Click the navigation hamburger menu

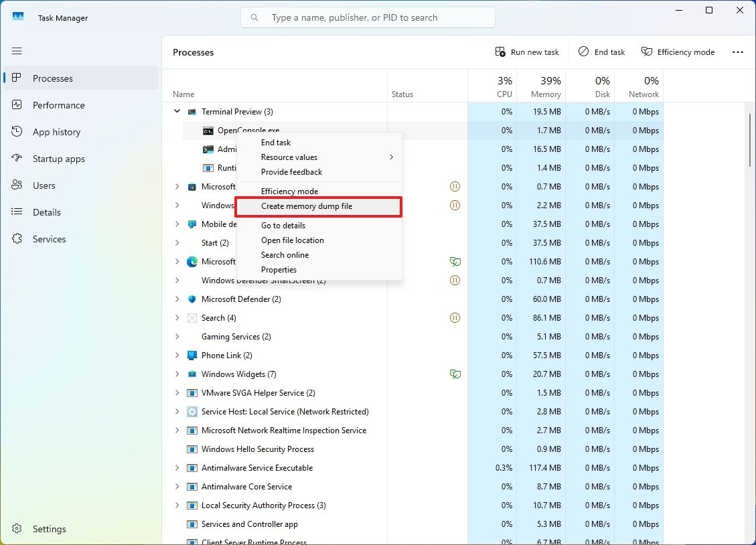pyautogui.click(x=17, y=51)
